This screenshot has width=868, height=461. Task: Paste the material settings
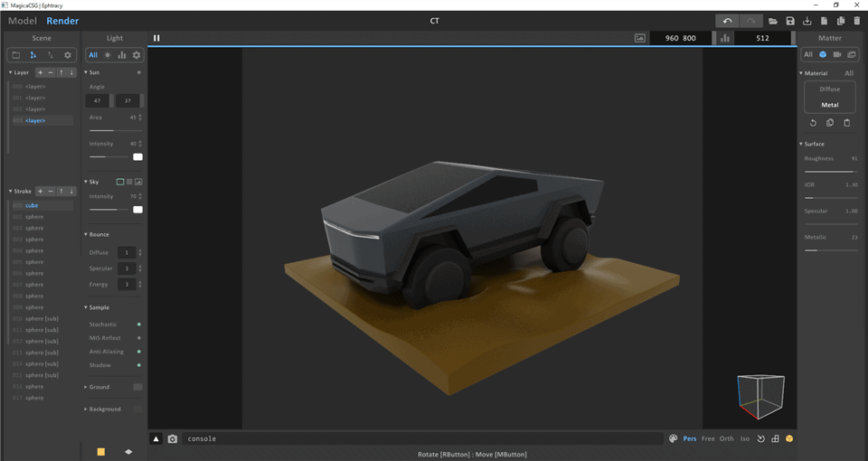(847, 123)
